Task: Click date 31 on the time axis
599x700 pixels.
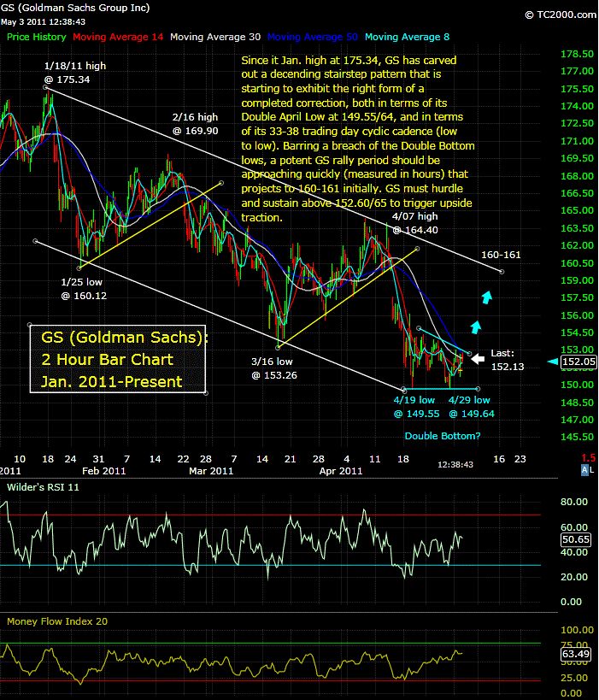Action: (x=98, y=459)
